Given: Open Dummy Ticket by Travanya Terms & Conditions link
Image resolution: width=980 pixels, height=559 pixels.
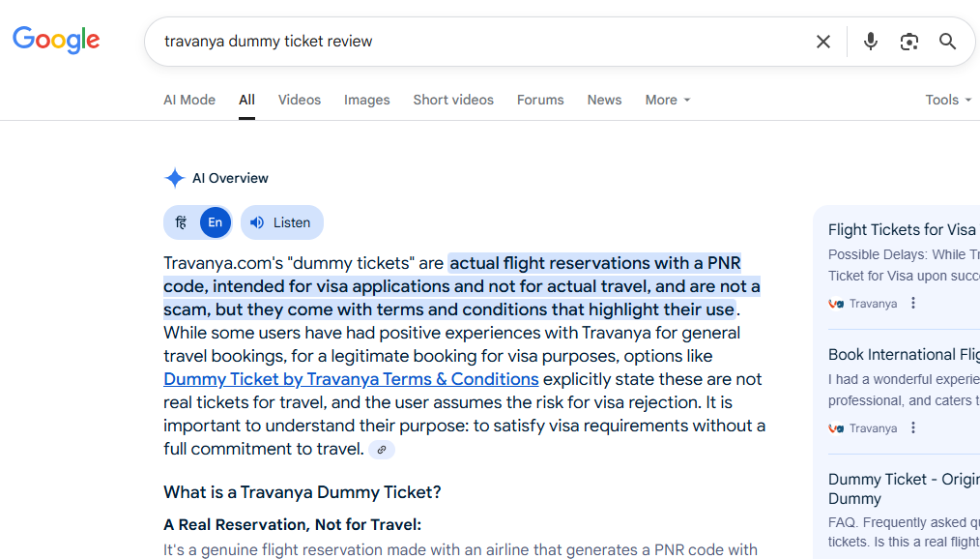Looking at the screenshot, I should [351, 379].
